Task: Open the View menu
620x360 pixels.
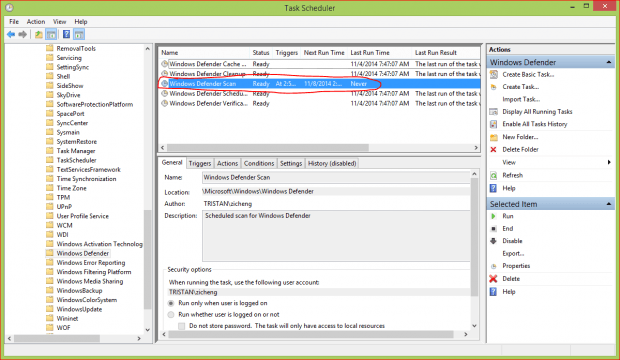Action: (x=59, y=21)
